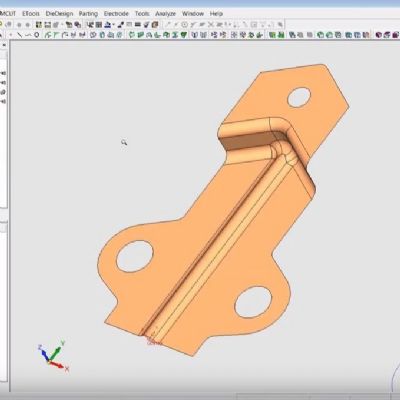Select the point sketch tool
Image resolution: width=400 pixels, height=400 pixels.
point(11,35)
